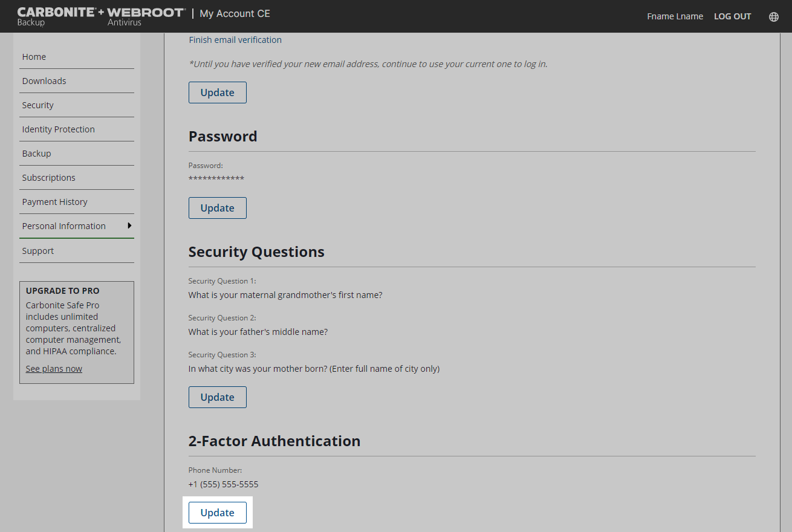View Payment History

55,202
